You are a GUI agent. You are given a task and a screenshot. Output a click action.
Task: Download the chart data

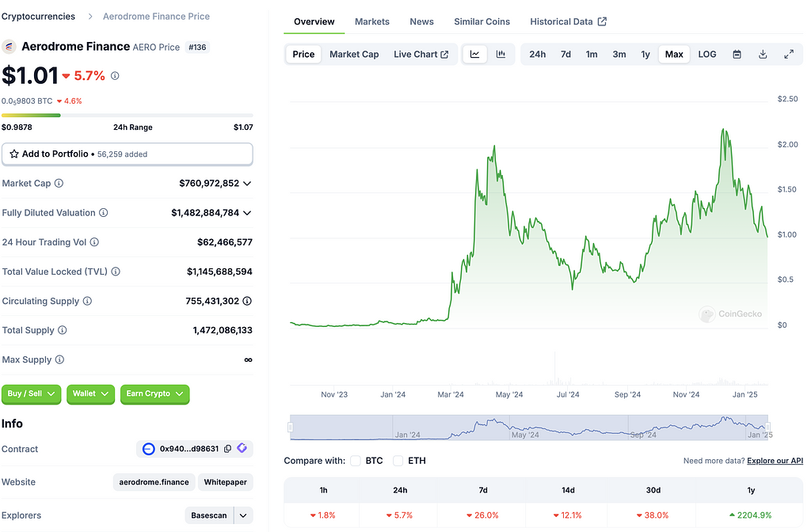tap(763, 55)
